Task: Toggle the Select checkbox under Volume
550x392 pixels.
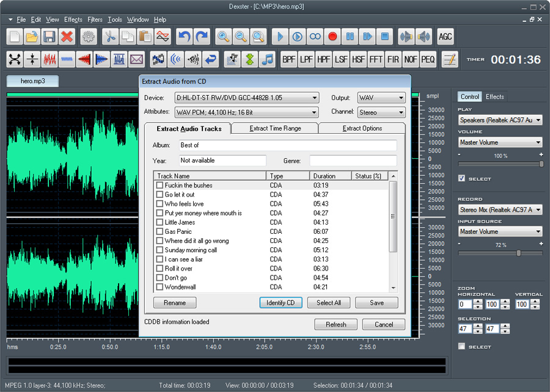Action: 461,178
